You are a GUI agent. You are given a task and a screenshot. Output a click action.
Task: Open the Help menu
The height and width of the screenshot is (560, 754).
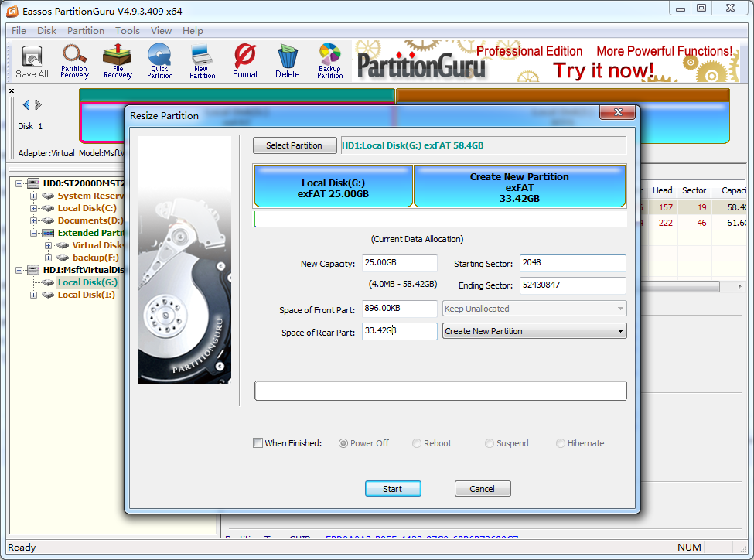coord(193,31)
